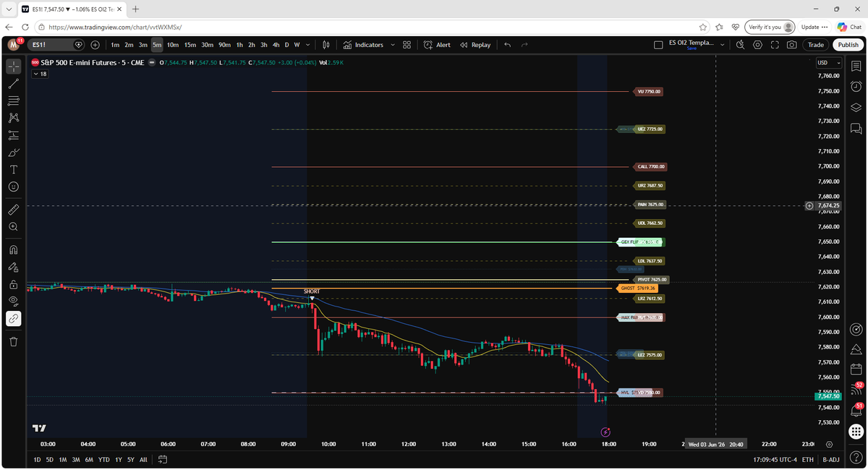Select the D daily timeframe
This screenshot has width=868, height=470.
(287, 45)
